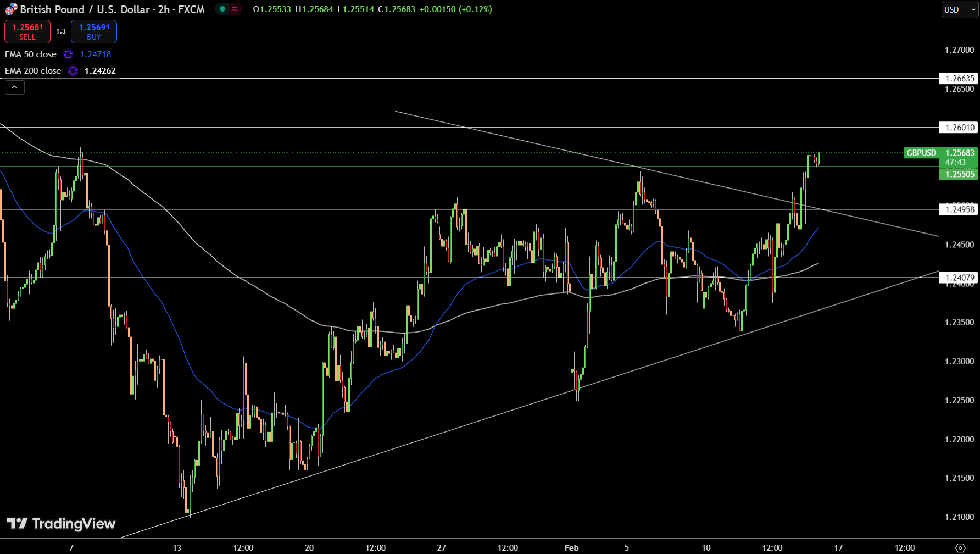Click the 1.23000 price axis tick
The width and height of the screenshot is (980, 554).
tap(960, 362)
